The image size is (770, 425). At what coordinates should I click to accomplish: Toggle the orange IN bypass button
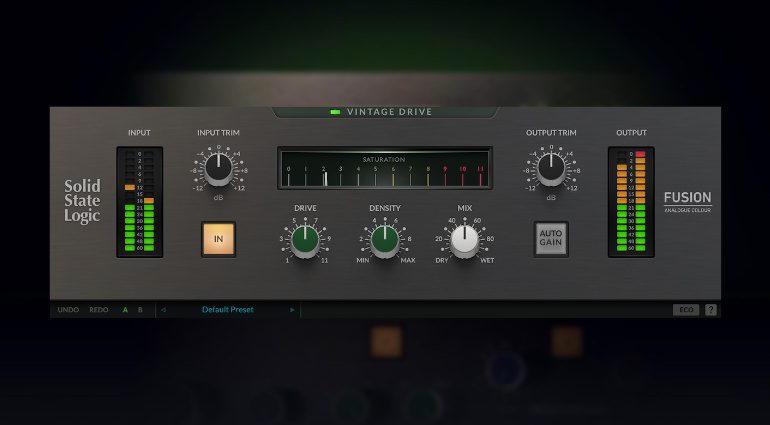coord(218,241)
